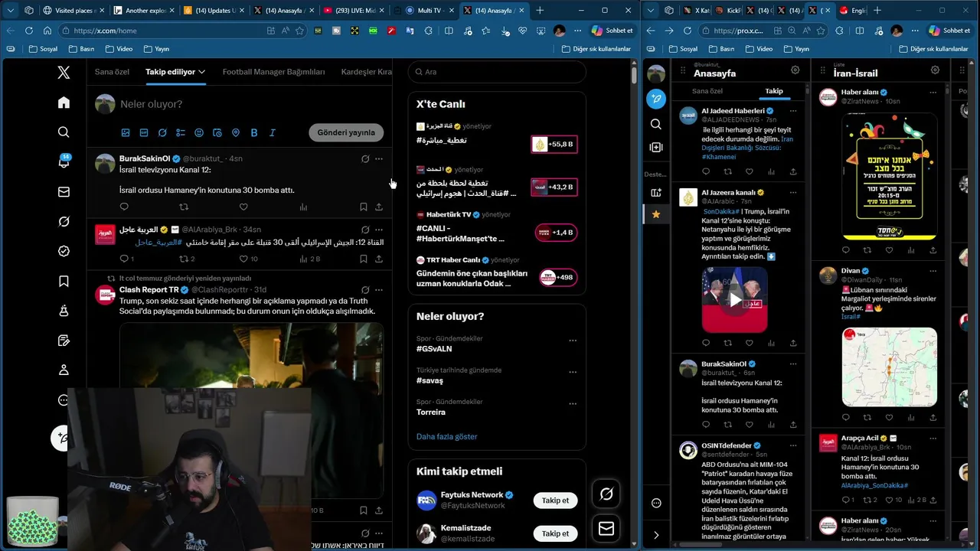Expand the Takip ediyor timeline chevron
The width and height of the screenshot is (980, 551).
click(201, 72)
